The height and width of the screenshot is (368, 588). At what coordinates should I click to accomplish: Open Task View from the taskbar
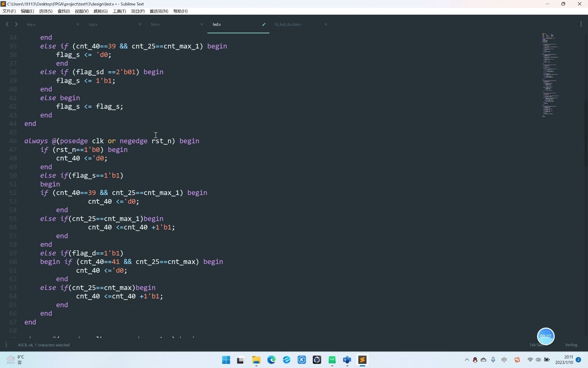(x=241, y=360)
